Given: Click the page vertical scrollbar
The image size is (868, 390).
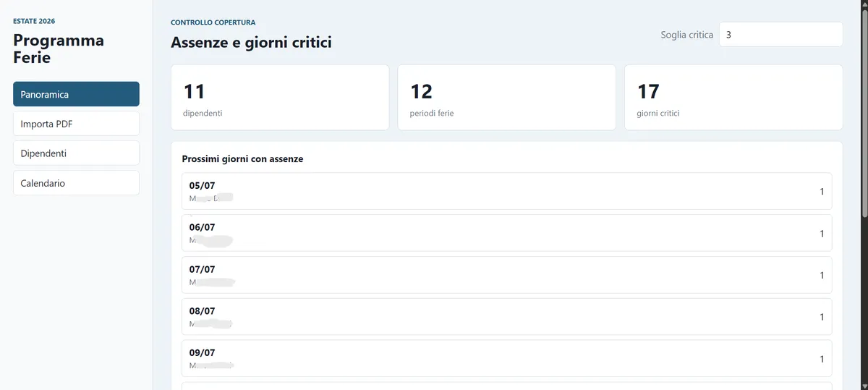Looking at the screenshot, I should (x=864, y=112).
